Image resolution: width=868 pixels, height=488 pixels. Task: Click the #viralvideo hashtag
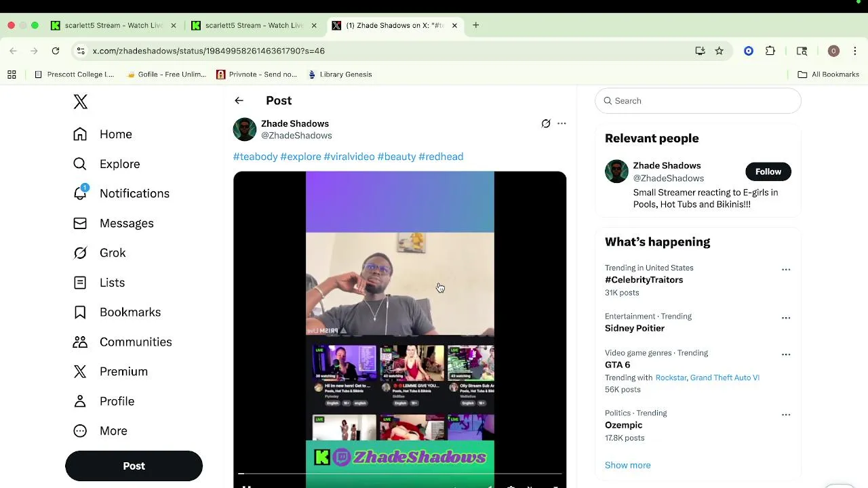(349, 157)
